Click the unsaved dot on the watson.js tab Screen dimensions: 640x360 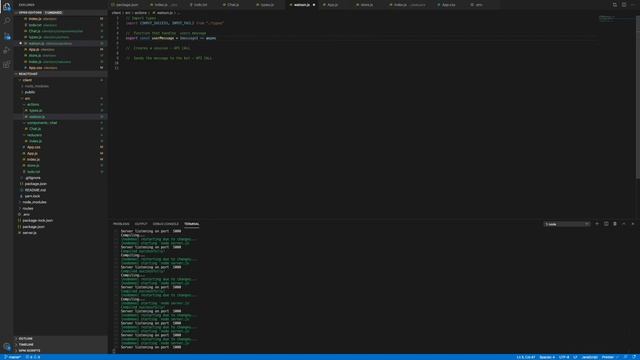point(314,5)
